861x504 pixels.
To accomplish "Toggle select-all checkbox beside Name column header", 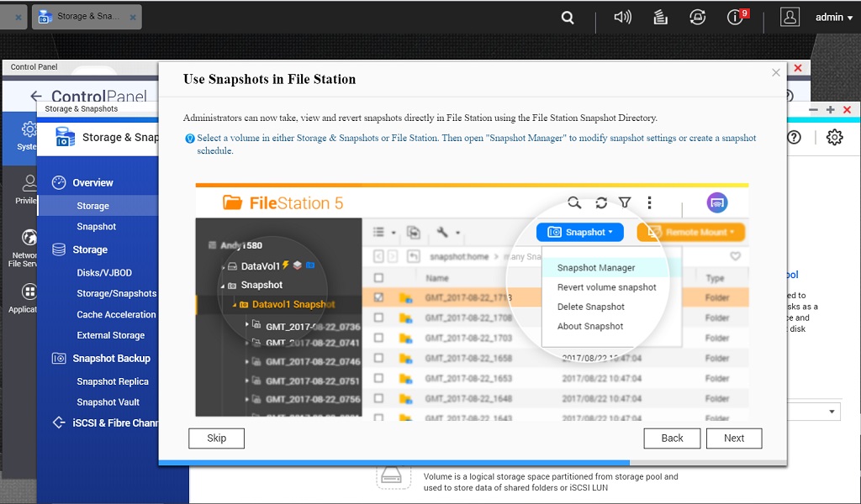I will point(379,278).
